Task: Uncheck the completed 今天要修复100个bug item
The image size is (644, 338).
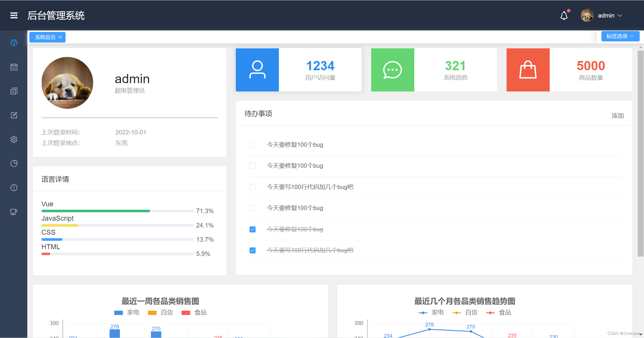Action: click(x=252, y=229)
